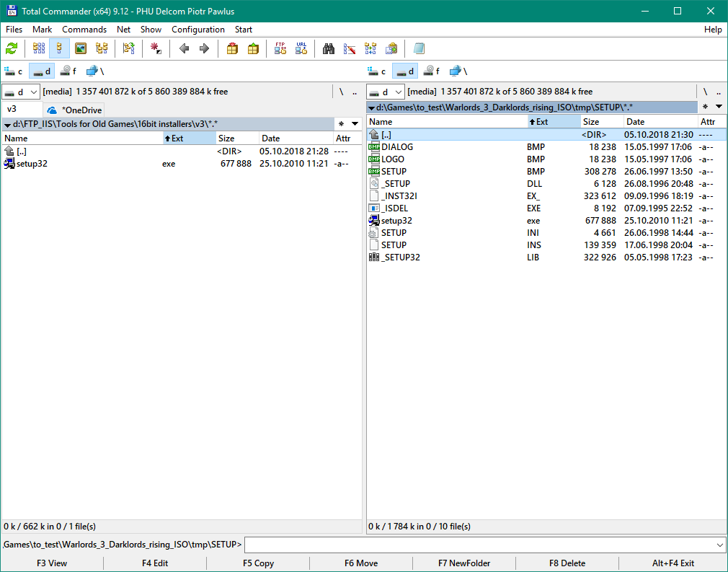
Task: Click left panel Date column header
Action: 296,138
